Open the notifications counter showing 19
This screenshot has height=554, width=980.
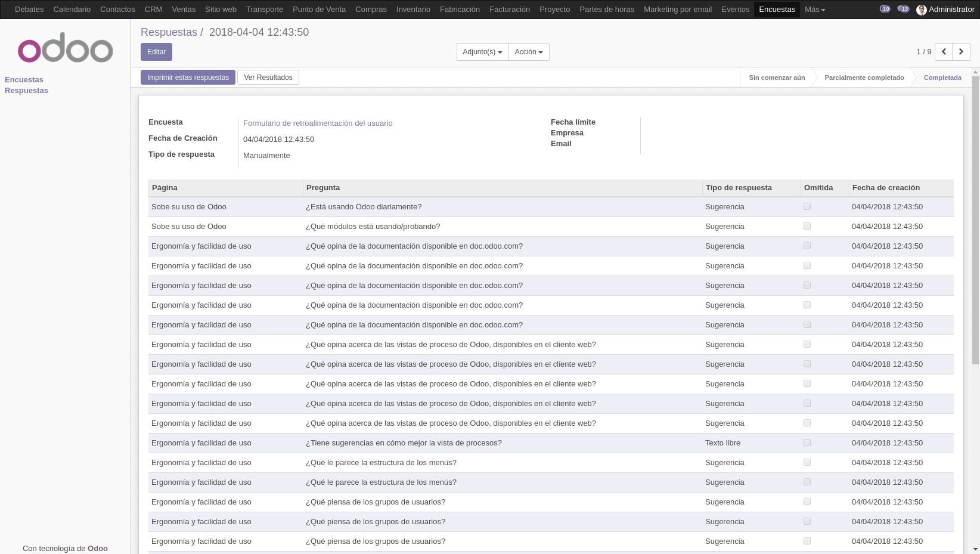tap(885, 9)
